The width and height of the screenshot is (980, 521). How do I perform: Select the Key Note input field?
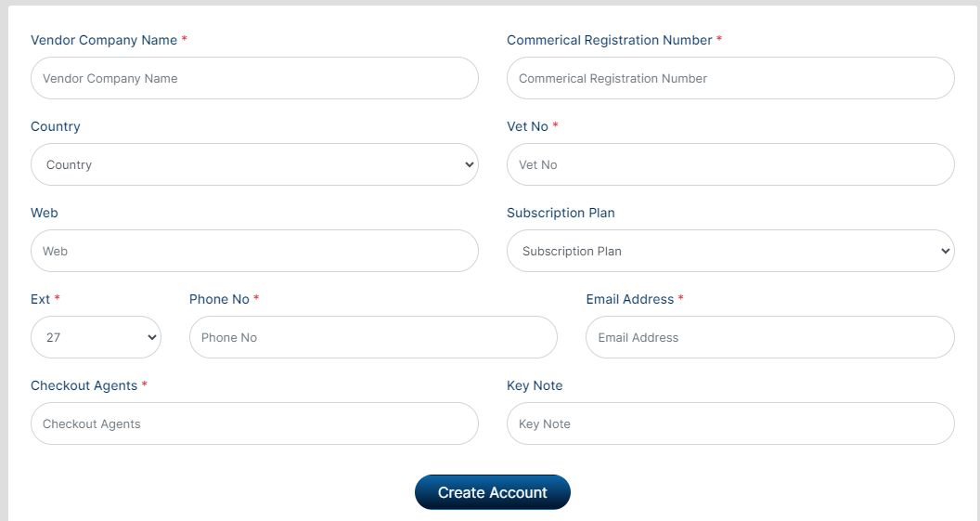pyautogui.click(x=730, y=424)
